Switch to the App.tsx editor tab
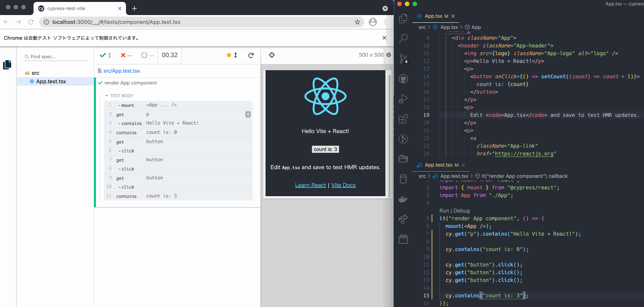The height and width of the screenshot is (307, 644). click(x=433, y=16)
